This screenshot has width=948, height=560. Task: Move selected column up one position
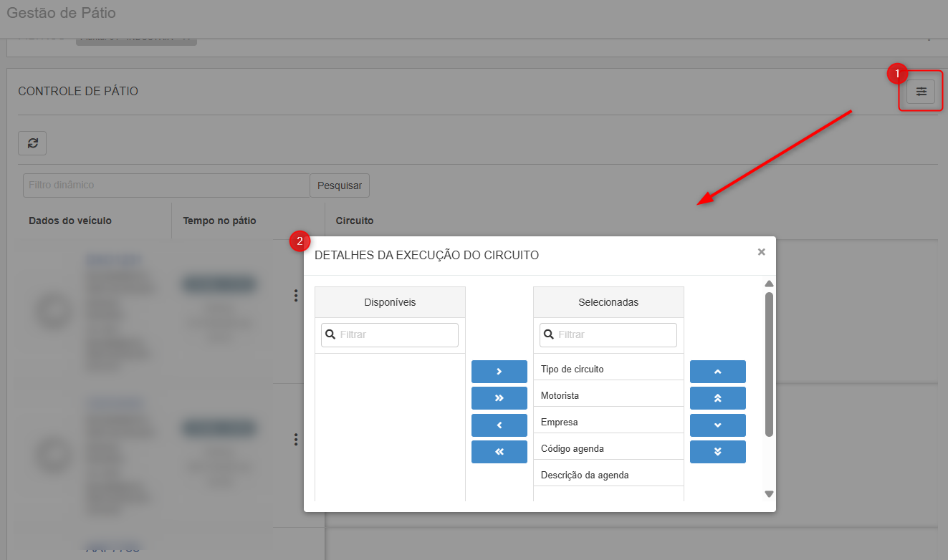coord(718,372)
